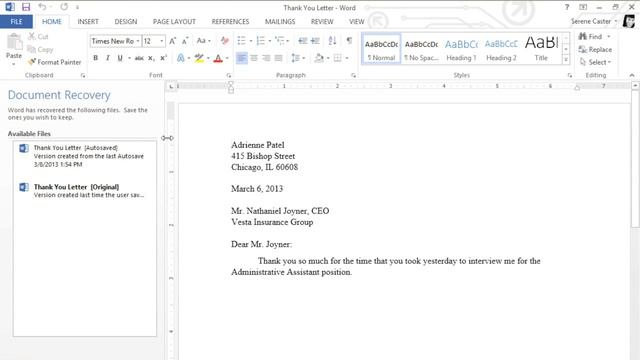Open the Font dialog launcher
The width and height of the screenshot is (640, 360).
(x=229, y=76)
